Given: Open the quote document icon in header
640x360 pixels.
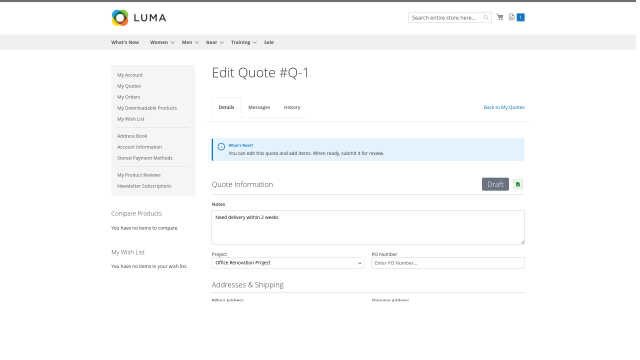Looking at the screenshot, I should pyautogui.click(x=511, y=17).
